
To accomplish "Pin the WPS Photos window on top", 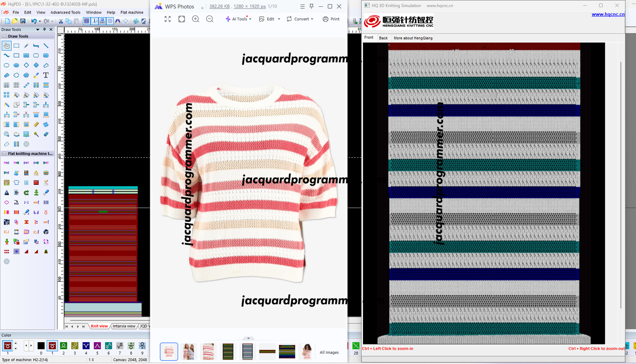I will pos(311,6).
